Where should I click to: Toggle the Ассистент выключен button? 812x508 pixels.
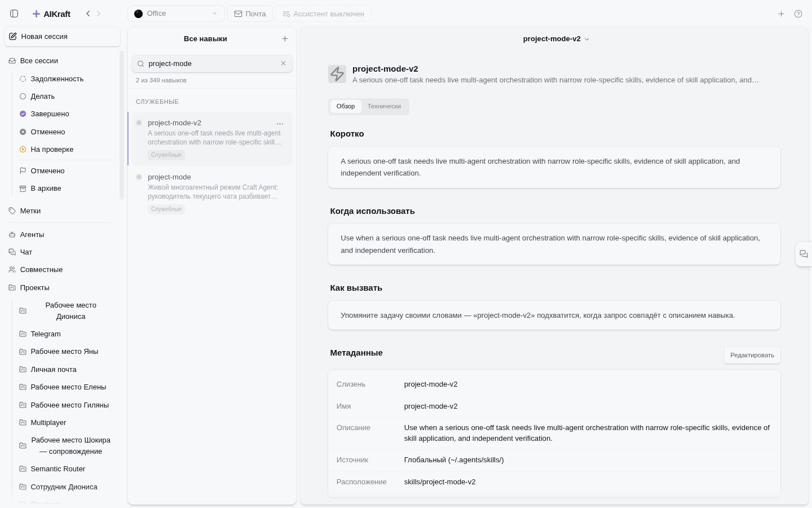[323, 14]
